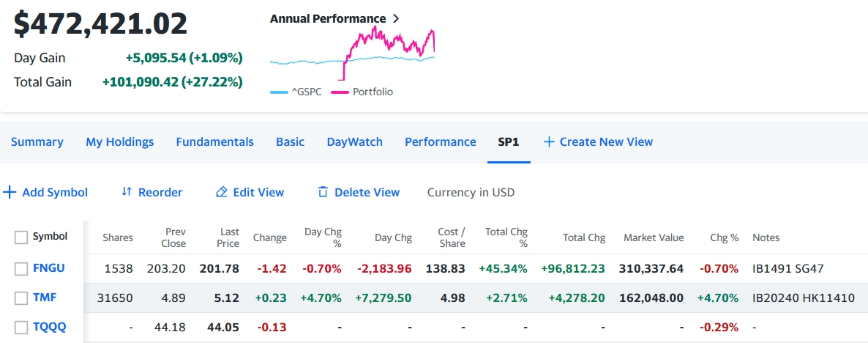Open the Fundamentals tab
The height and width of the screenshot is (343, 868).
pyautogui.click(x=214, y=142)
